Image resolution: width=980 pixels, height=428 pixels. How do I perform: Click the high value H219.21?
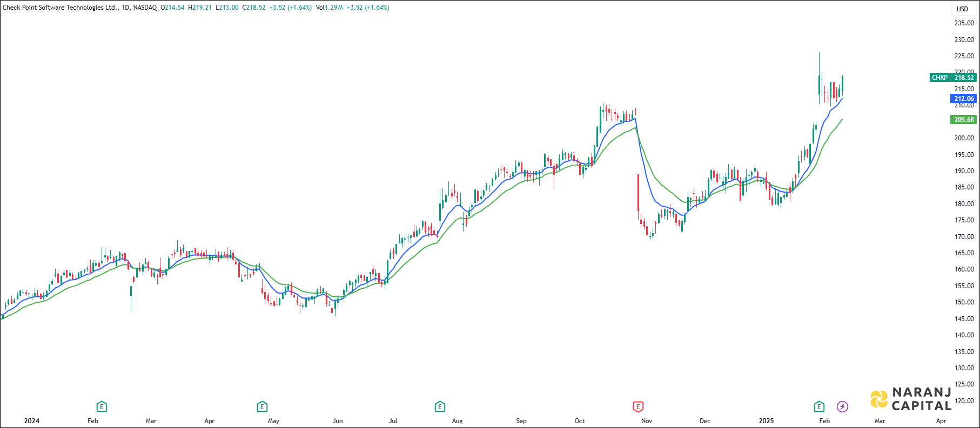pyautogui.click(x=200, y=8)
